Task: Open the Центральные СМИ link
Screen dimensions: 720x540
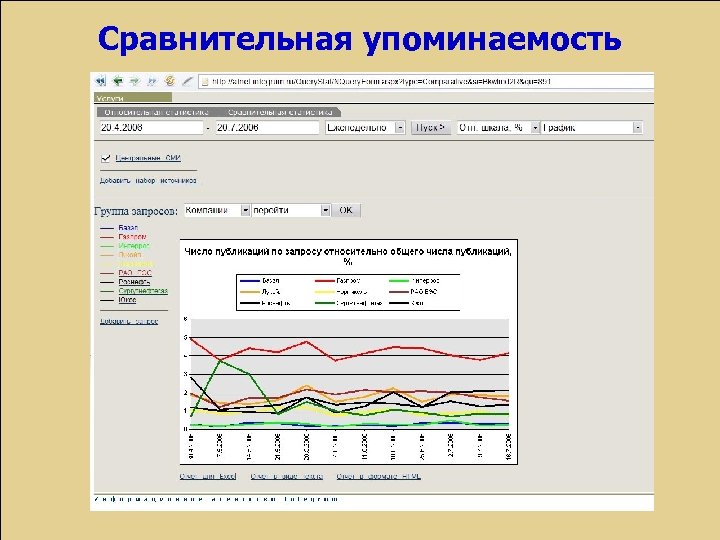Action: coord(148,158)
